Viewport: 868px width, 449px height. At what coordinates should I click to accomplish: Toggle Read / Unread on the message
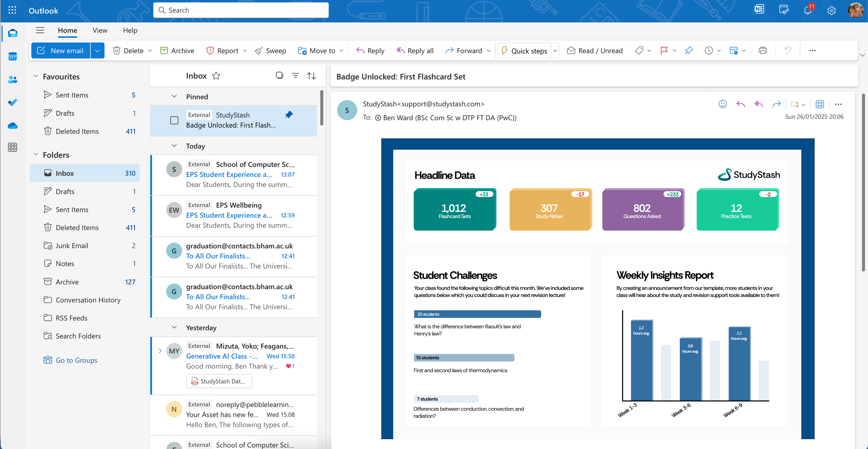point(595,51)
